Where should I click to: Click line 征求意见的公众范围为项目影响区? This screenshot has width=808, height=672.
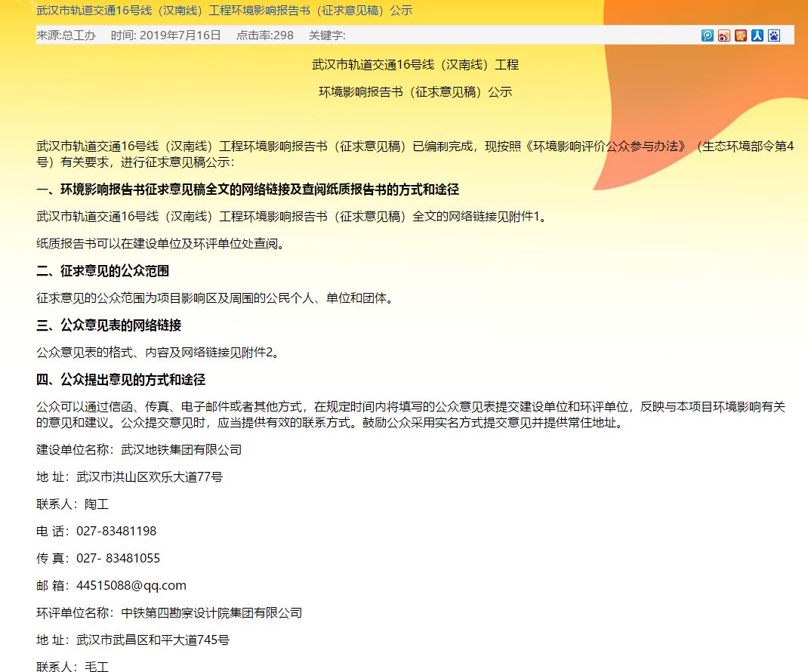point(215,297)
